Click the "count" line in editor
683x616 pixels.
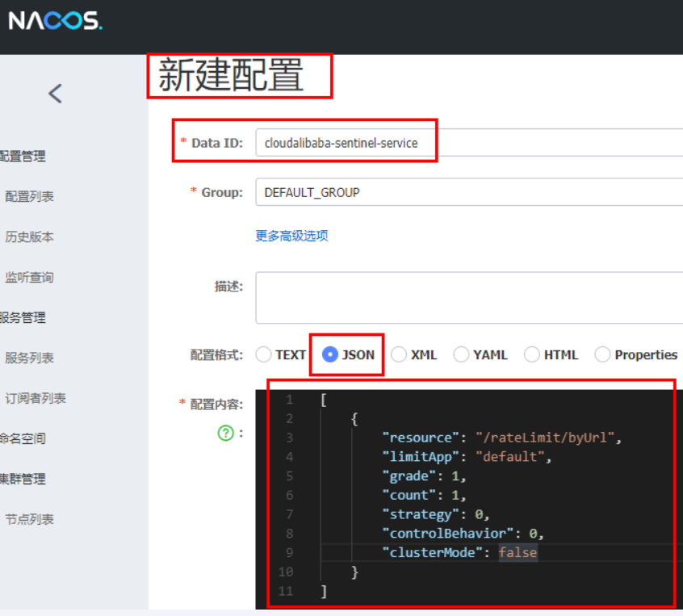click(x=424, y=495)
